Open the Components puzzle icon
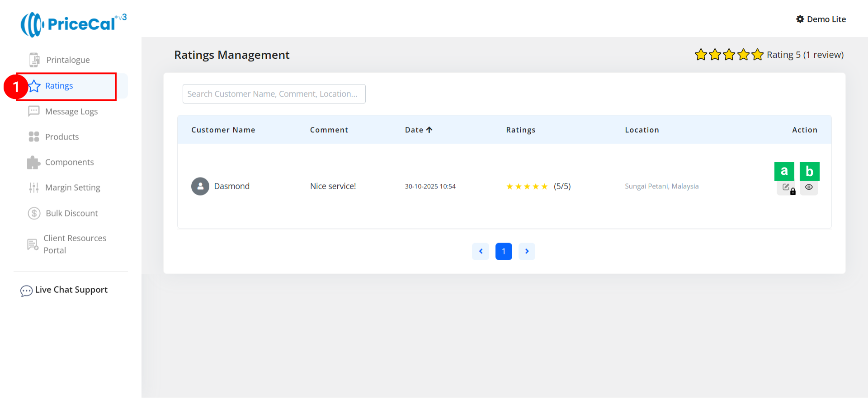 (33, 162)
